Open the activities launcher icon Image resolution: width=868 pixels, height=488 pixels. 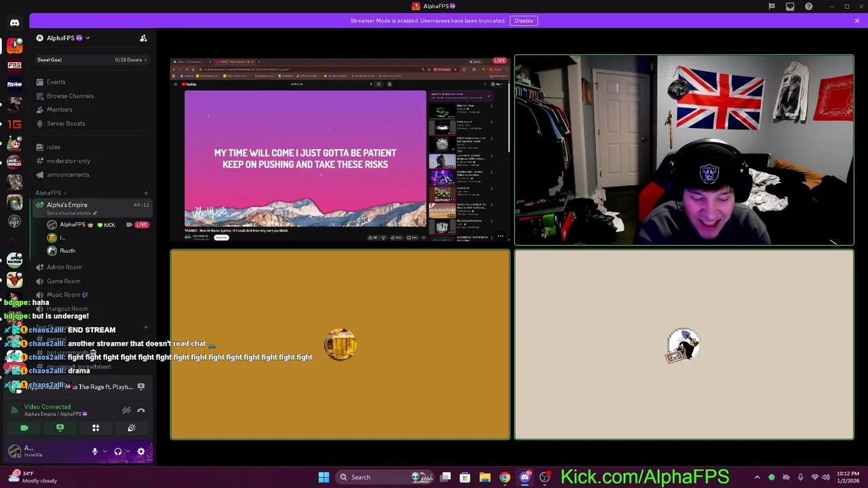pyautogui.click(x=96, y=428)
